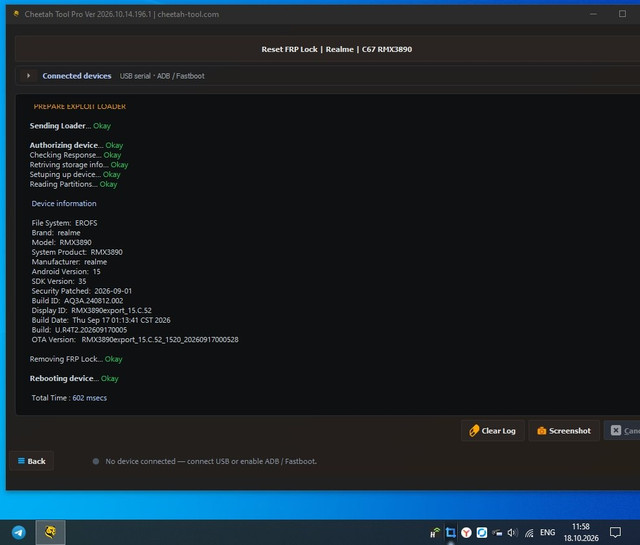Click the network H tray icon
Screen dimensions: 640x545
435,533
